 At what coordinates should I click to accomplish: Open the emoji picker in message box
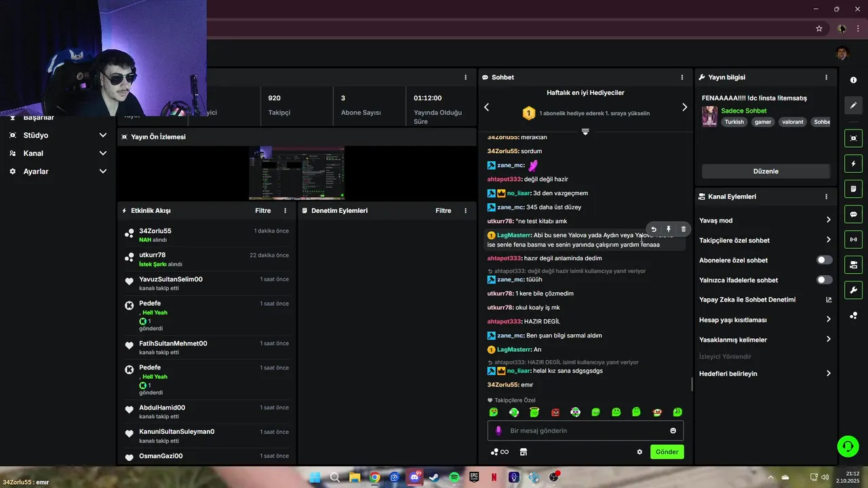click(673, 430)
